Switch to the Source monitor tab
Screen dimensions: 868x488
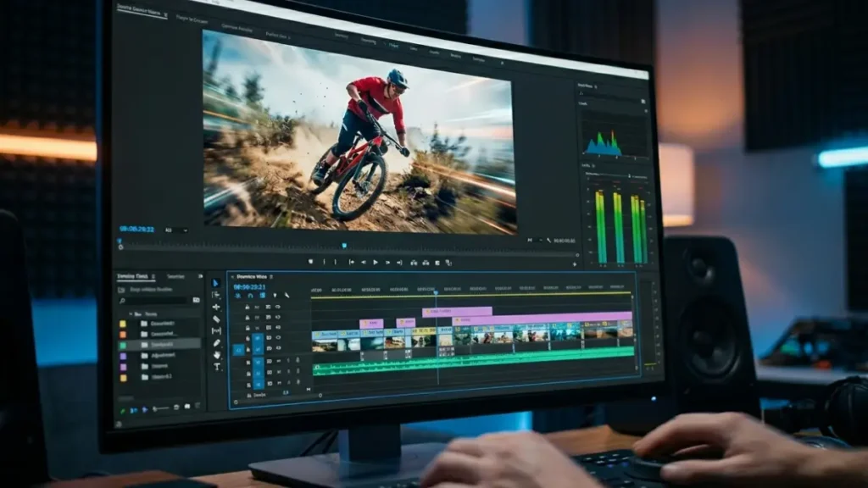coord(138,11)
